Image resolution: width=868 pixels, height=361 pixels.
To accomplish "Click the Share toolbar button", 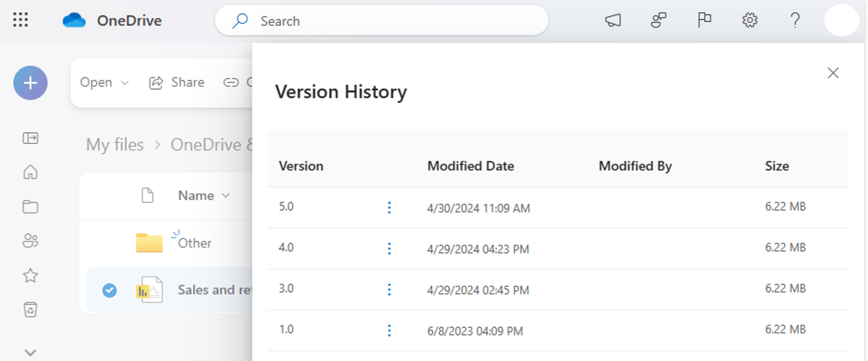I will coord(177,82).
